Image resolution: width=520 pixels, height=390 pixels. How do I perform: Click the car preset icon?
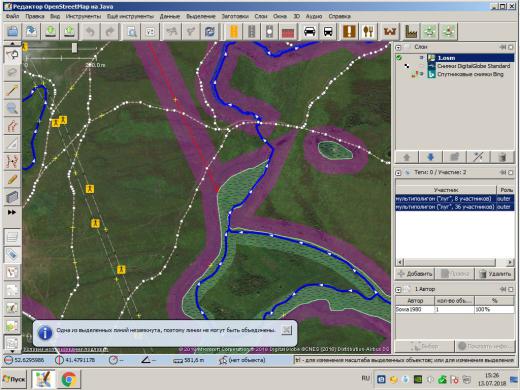coord(310,32)
